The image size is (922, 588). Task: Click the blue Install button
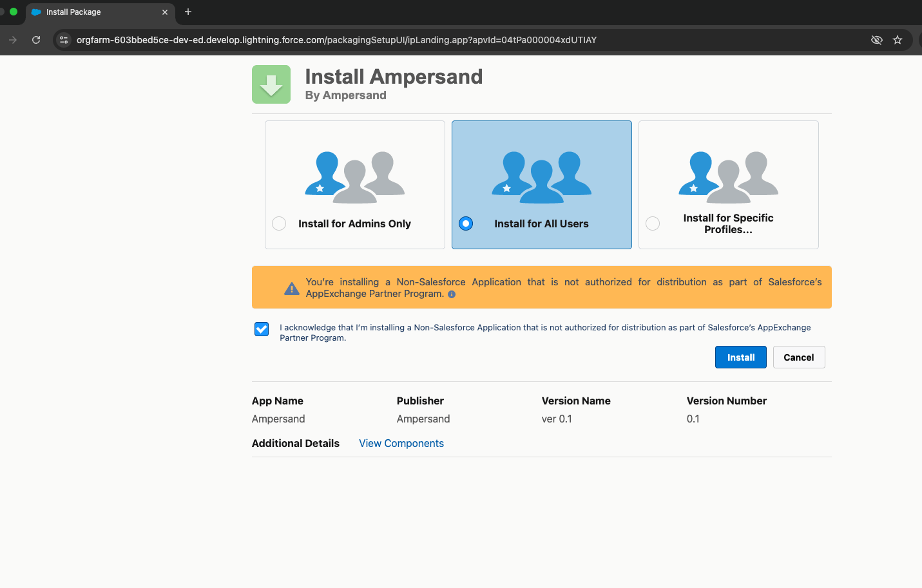[741, 357]
